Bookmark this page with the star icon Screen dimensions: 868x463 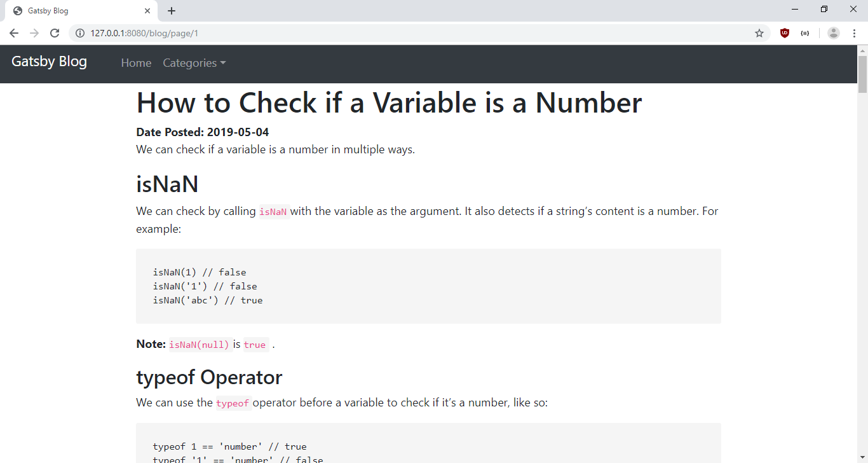point(759,32)
